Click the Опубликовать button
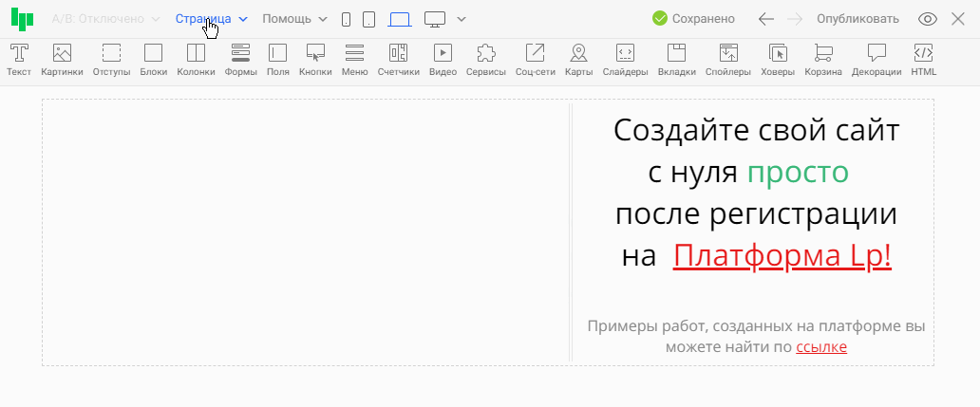 [x=857, y=19]
